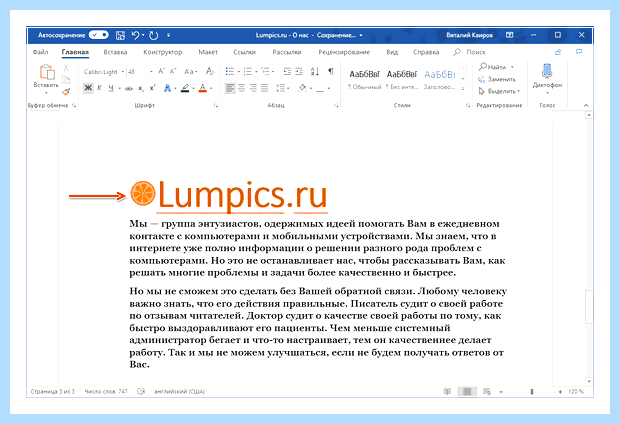Center the text
Image resolution: width=620 pixels, height=424 pixels.
point(241,88)
